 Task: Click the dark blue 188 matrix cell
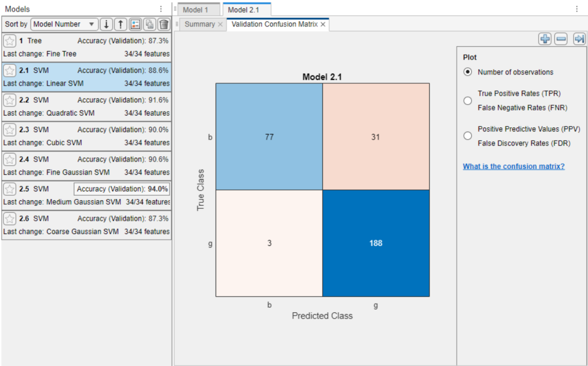click(376, 243)
